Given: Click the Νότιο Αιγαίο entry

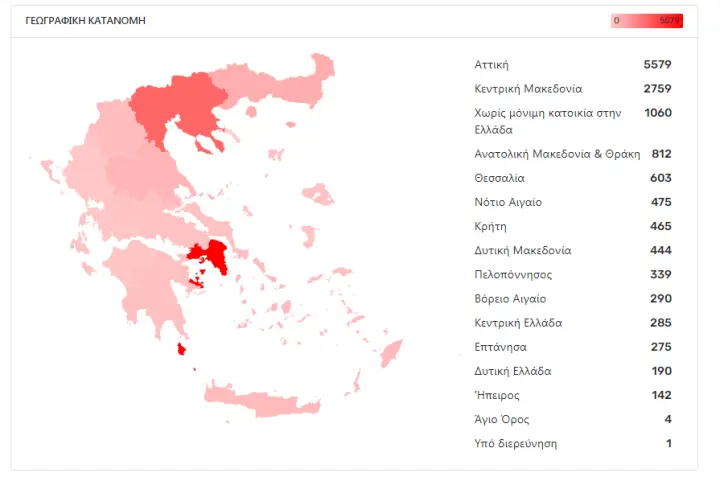Looking at the screenshot, I should 573,202.
